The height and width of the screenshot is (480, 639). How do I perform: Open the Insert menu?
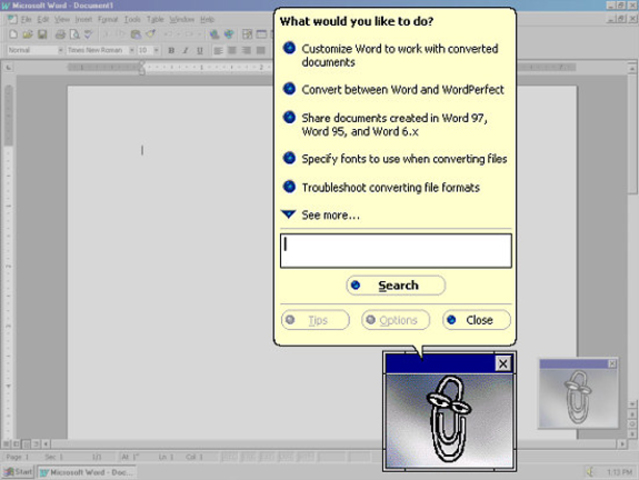[84, 19]
